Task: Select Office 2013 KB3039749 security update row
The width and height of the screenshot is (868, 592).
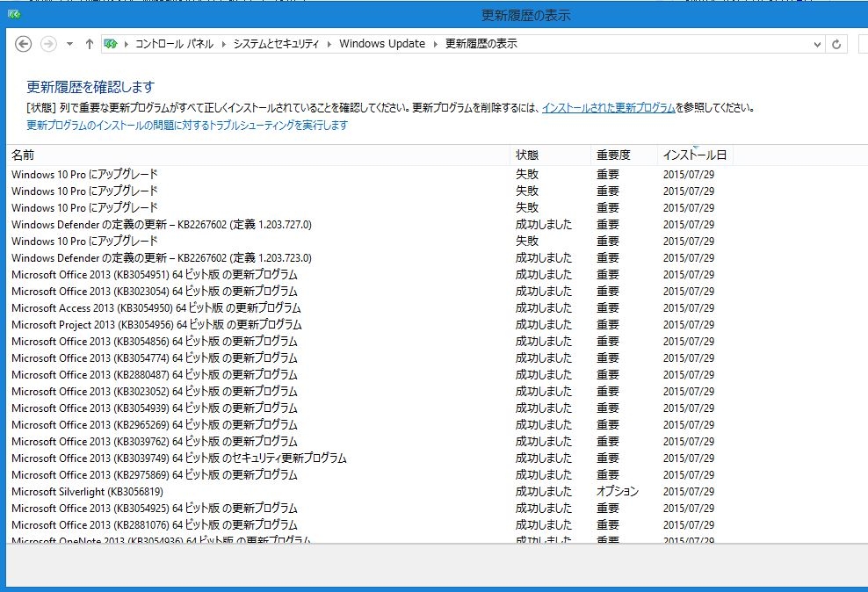Action: point(370,458)
